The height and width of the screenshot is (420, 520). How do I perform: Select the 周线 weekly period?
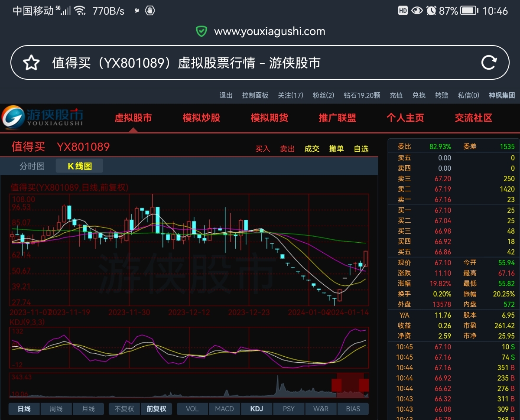pos(56,409)
